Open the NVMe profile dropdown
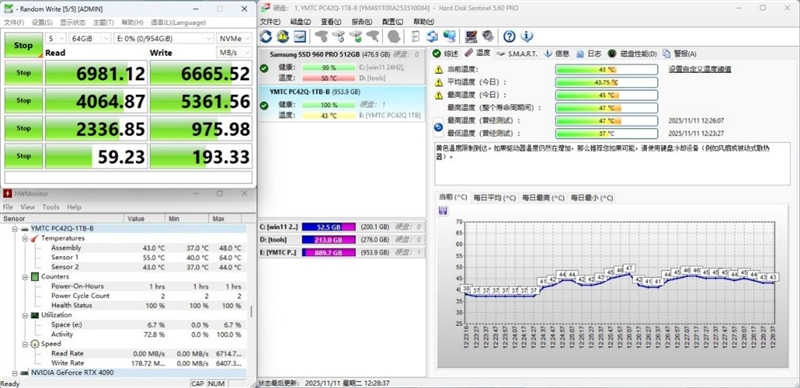This screenshot has height=388, width=800. (x=235, y=39)
